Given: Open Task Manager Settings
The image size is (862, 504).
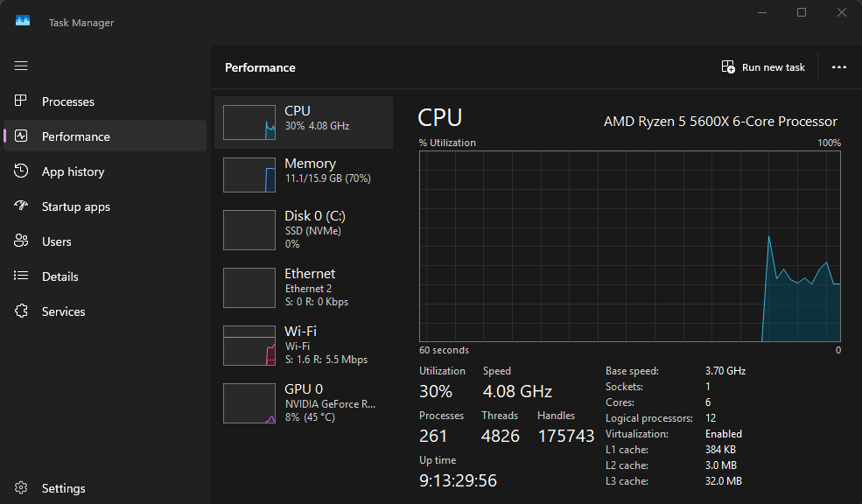Looking at the screenshot, I should (105, 488).
